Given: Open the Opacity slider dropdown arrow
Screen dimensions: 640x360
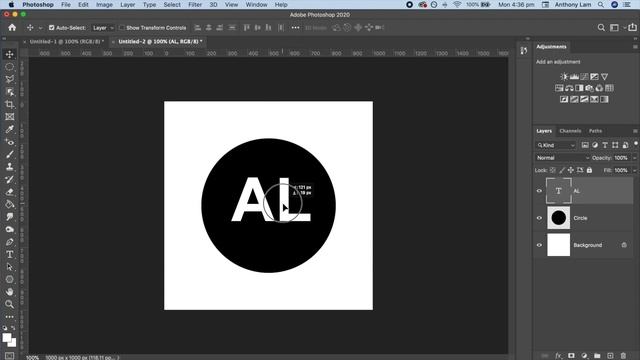Looking at the screenshot, I should (x=634, y=158).
